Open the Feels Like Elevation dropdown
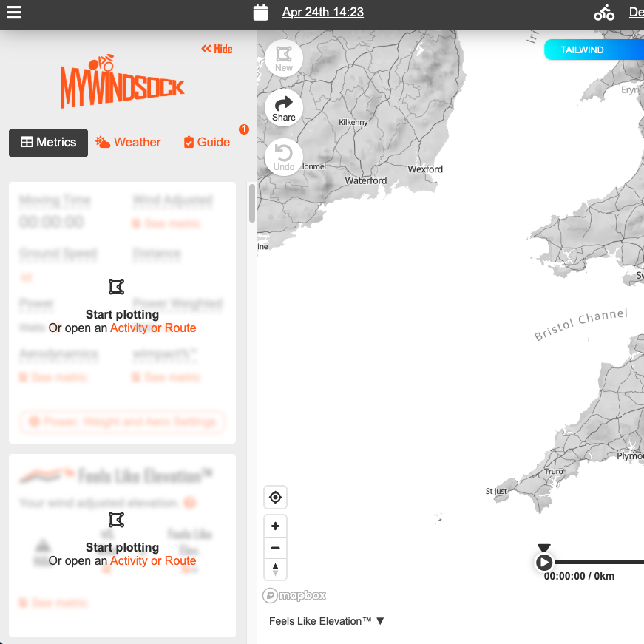Image resolution: width=644 pixels, height=644 pixels. pyautogui.click(x=326, y=621)
